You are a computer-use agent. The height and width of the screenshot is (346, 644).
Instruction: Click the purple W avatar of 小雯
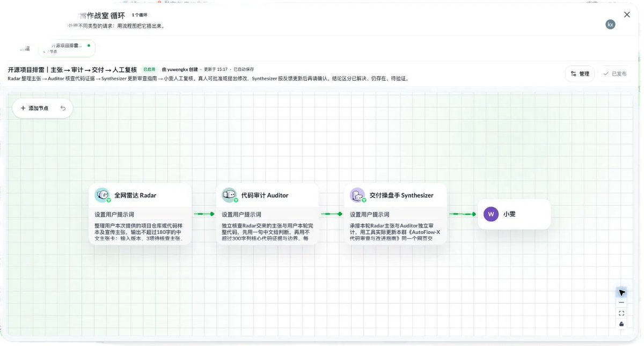(x=491, y=214)
